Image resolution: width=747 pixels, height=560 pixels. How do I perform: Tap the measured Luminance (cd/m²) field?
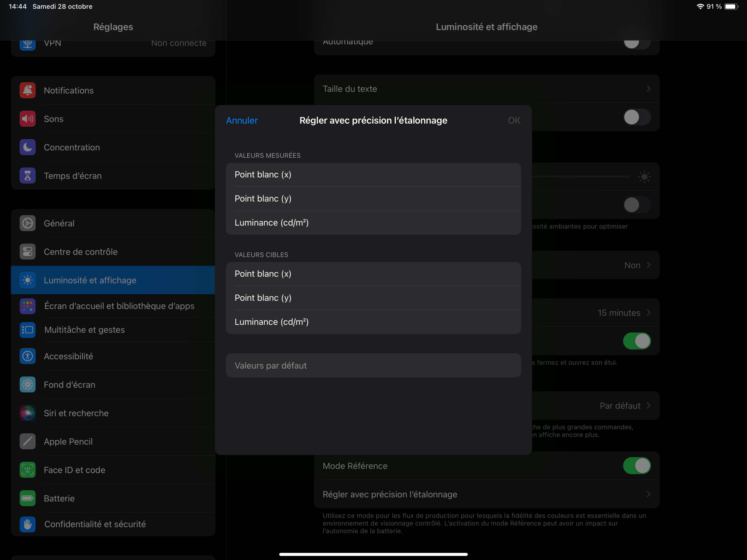point(373,223)
